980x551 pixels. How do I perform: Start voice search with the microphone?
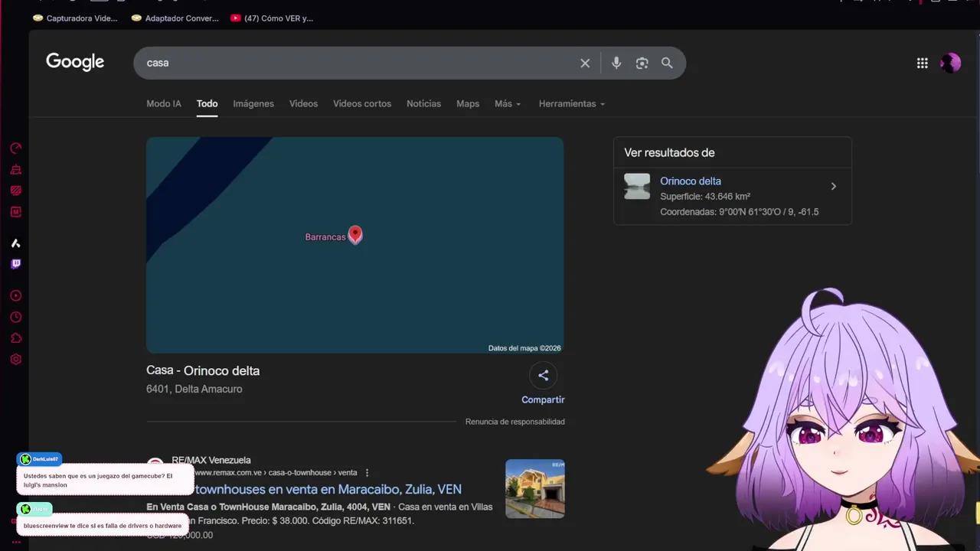point(616,64)
